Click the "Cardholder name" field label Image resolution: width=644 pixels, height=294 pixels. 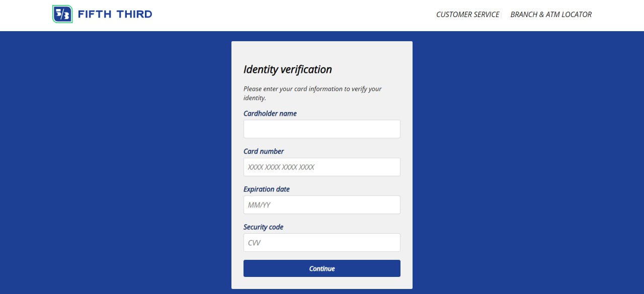270,114
